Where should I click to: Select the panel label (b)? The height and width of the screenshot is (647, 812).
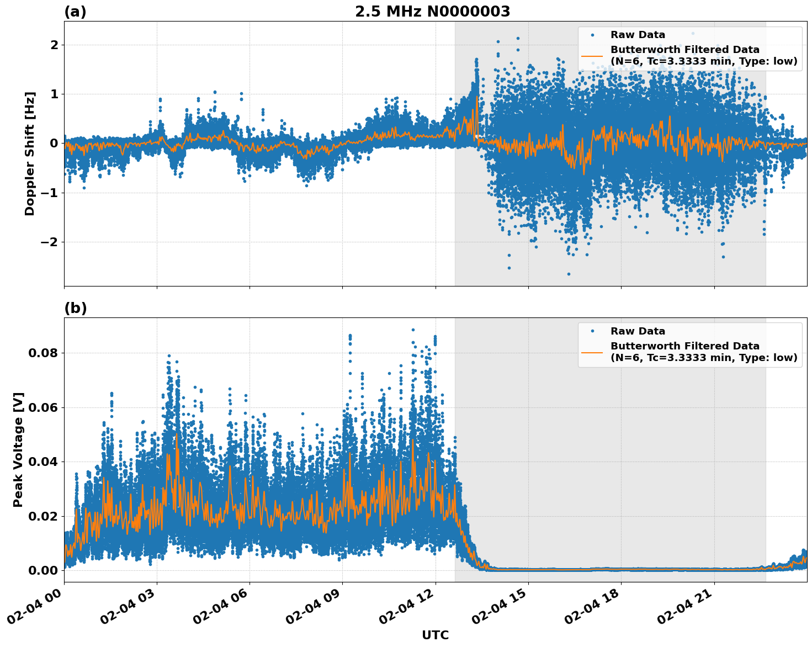tap(75, 307)
